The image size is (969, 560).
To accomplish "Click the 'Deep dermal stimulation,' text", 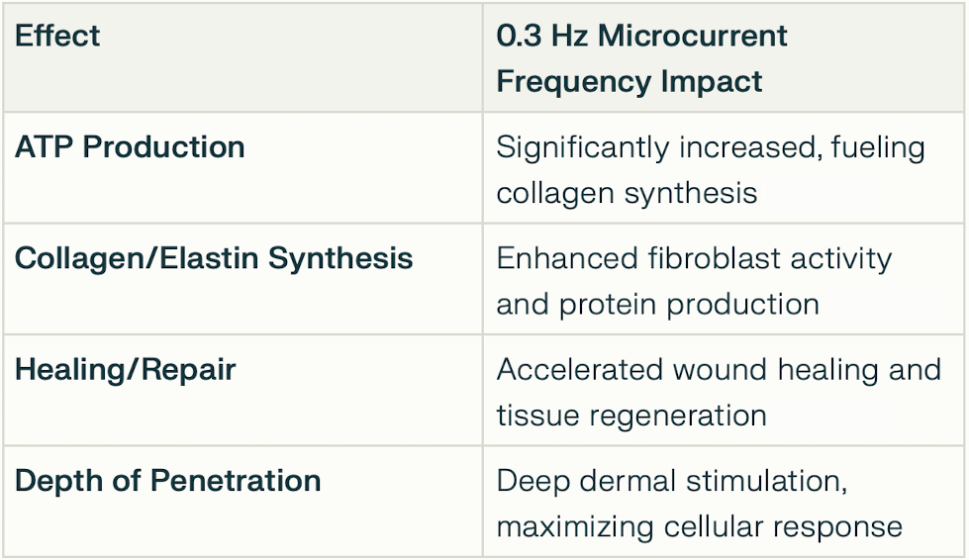I will coord(672,481).
